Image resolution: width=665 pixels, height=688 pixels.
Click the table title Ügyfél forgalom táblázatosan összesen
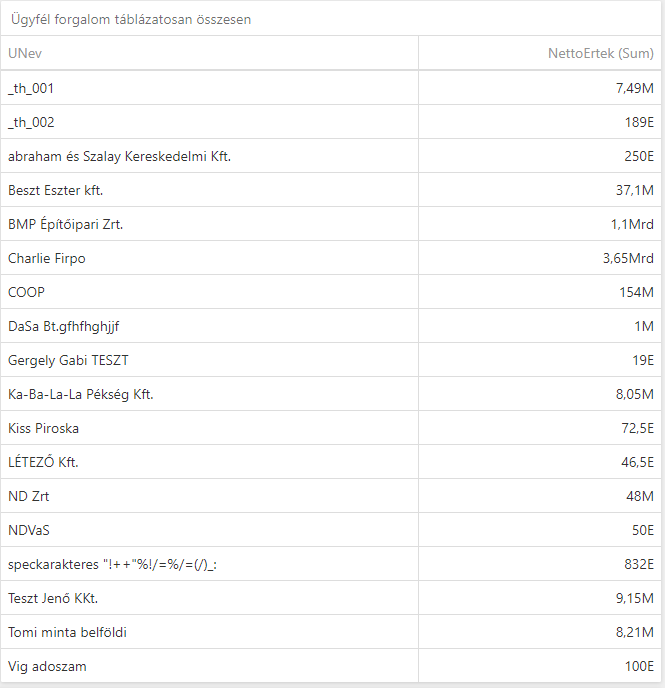coord(131,19)
